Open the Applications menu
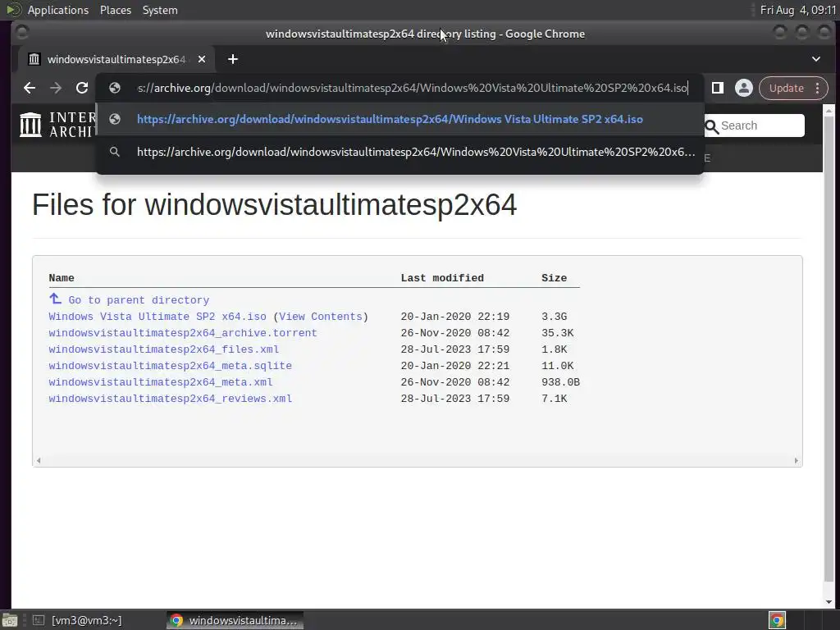The image size is (840, 630). pyautogui.click(x=58, y=10)
